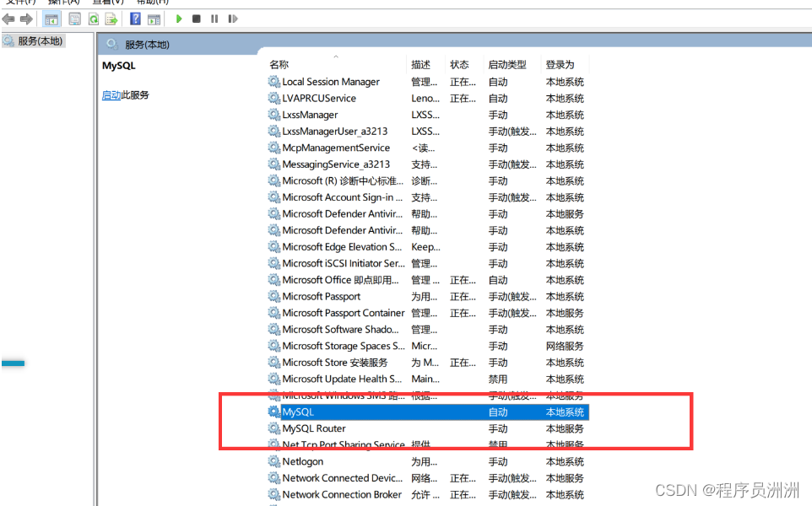The image size is (812, 506).
Task: Select Microsoft Account Sign-in service
Action: tap(343, 197)
